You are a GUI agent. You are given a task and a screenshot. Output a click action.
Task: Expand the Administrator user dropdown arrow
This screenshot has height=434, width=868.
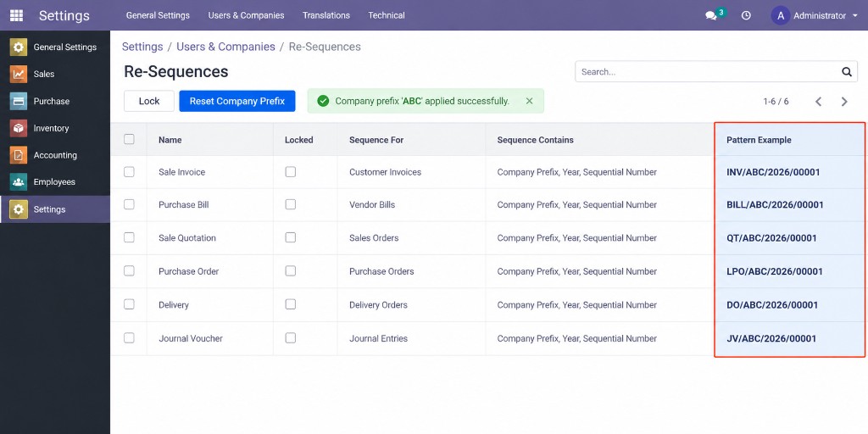pyautogui.click(x=855, y=16)
